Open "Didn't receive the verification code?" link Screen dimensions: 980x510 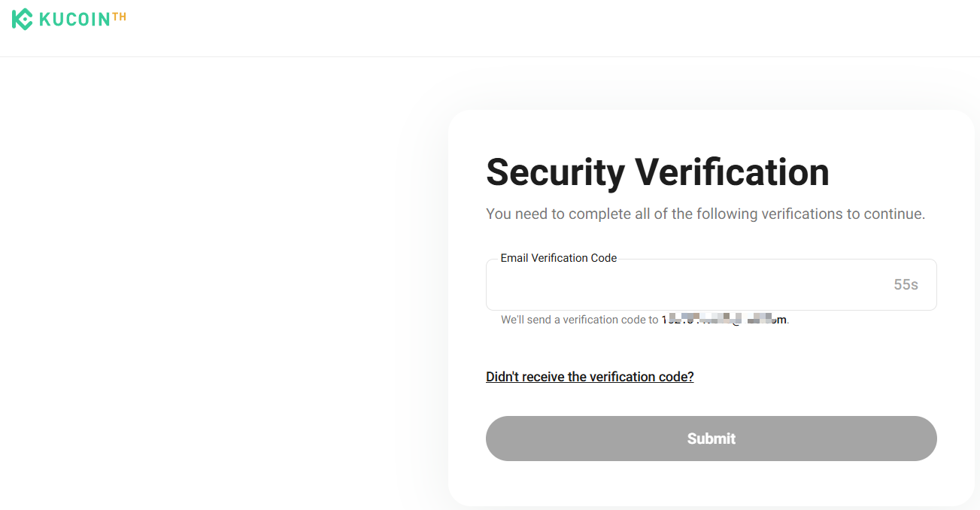(x=590, y=377)
